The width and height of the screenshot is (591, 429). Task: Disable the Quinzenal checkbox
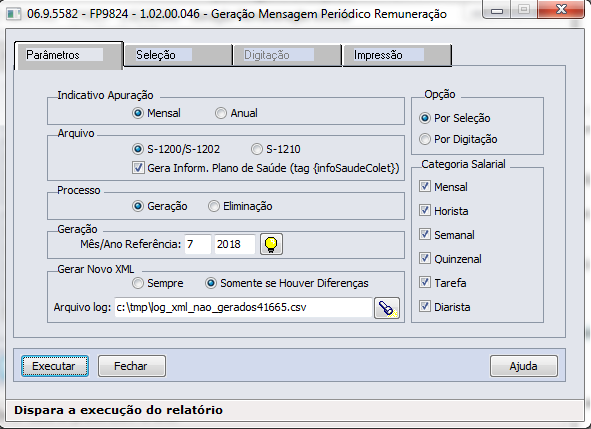pos(425,259)
